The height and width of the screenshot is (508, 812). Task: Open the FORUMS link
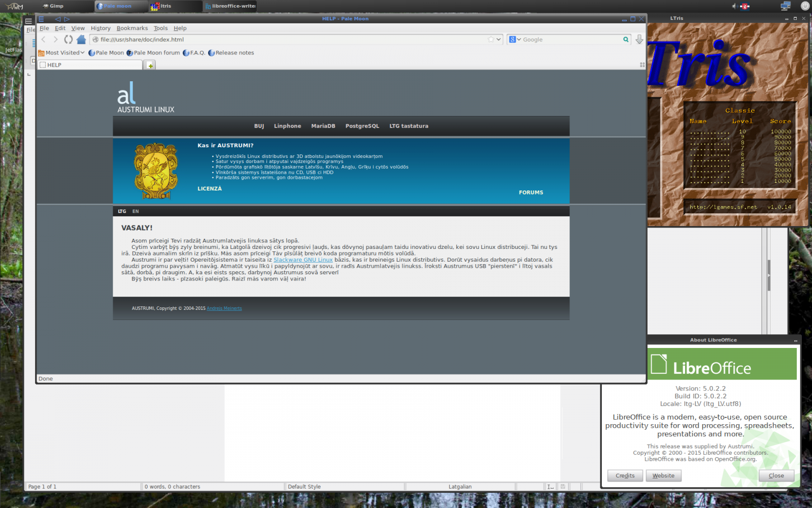pos(531,193)
